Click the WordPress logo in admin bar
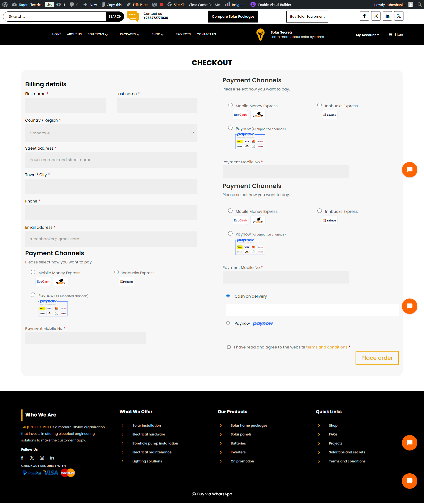The width and height of the screenshot is (424, 504). pyautogui.click(x=5, y=5)
